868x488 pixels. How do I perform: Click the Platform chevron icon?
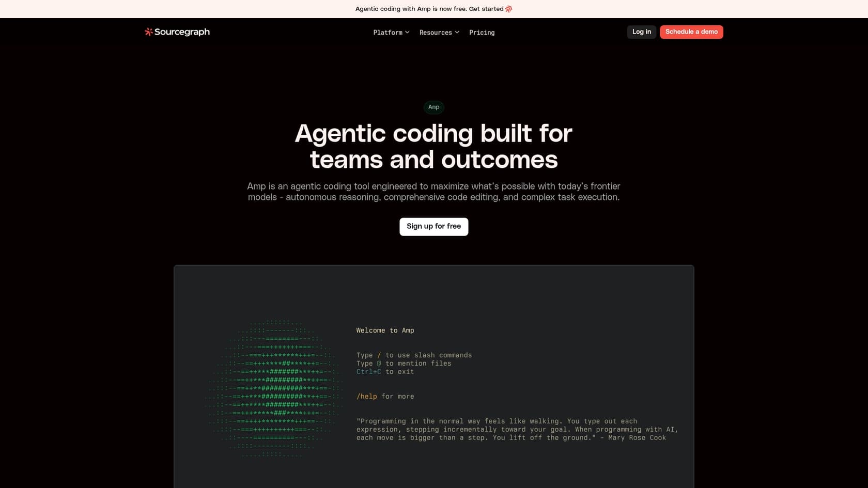click(408, 32)
